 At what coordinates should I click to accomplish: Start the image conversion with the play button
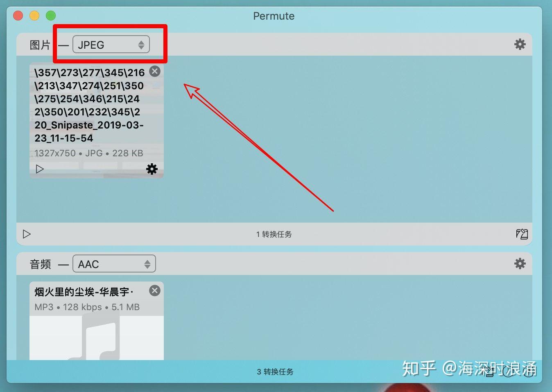tap(27, 234)
